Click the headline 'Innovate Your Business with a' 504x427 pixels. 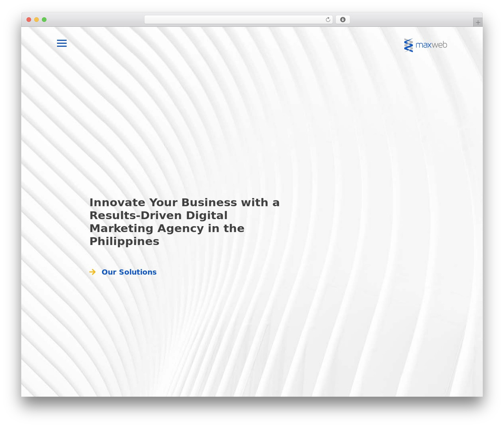click(184, 202)
